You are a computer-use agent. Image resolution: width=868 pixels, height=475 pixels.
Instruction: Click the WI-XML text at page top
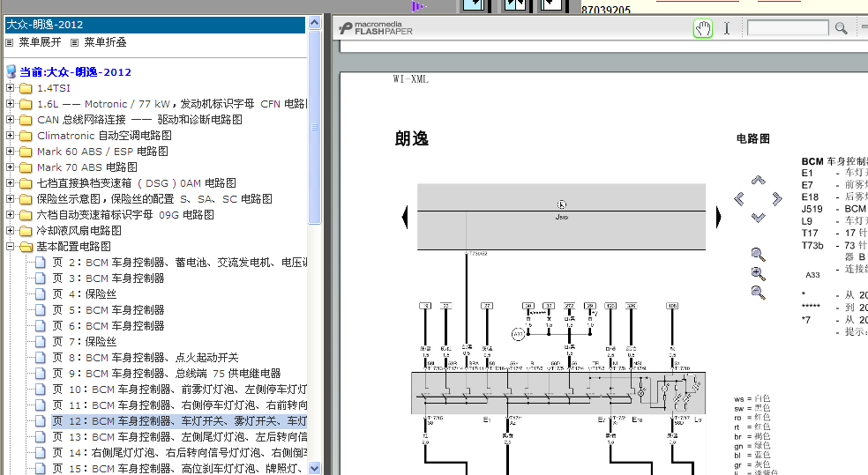point(411,79)
